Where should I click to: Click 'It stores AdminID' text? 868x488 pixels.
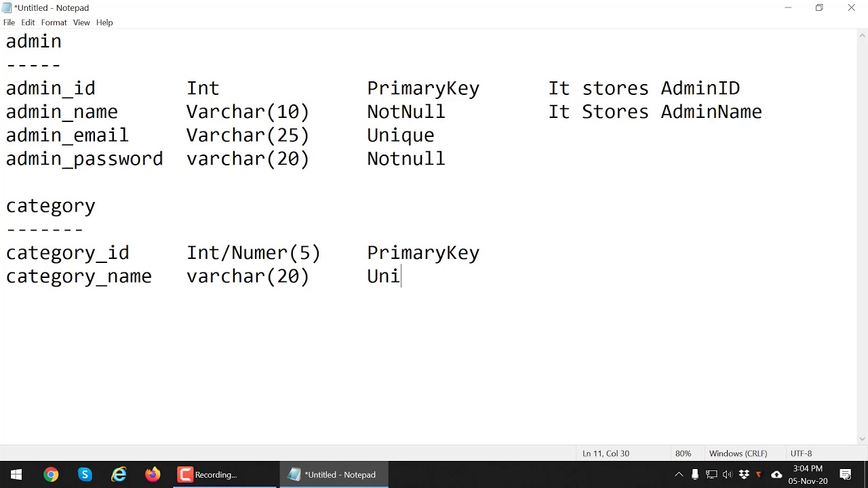(644, 88)
